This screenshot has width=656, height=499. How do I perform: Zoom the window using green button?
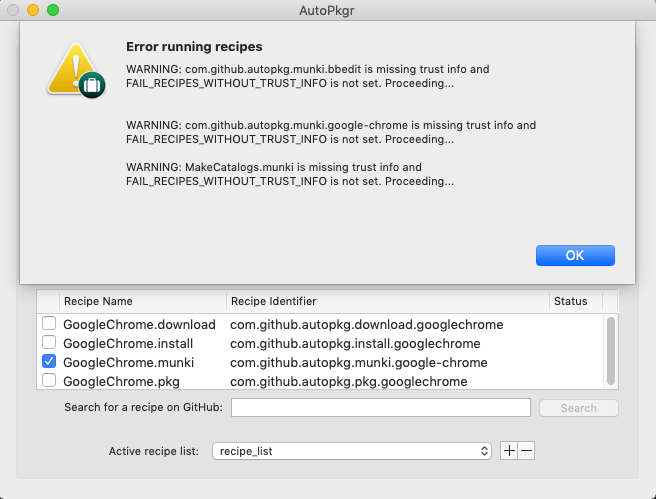point(53,10)
